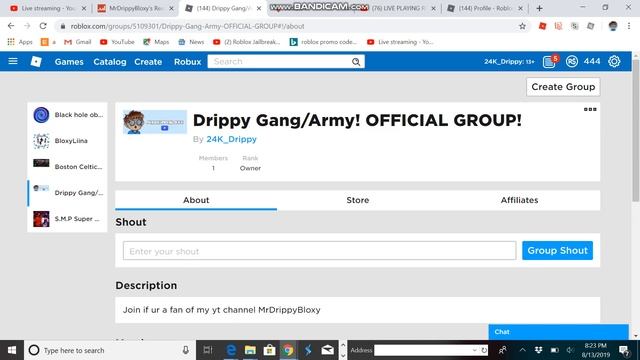Select the Black hole group in sidebar
The image size is (640, 360).
(x=67, y=115)
